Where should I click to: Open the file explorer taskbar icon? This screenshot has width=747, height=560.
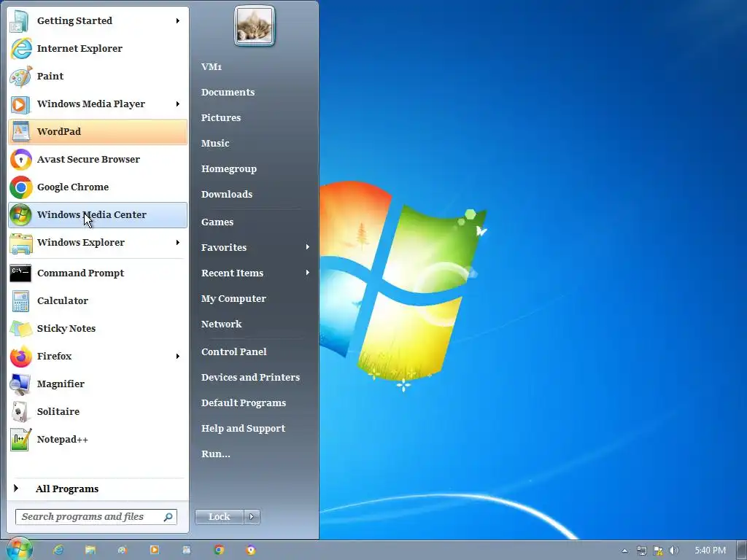coord(90,550)
